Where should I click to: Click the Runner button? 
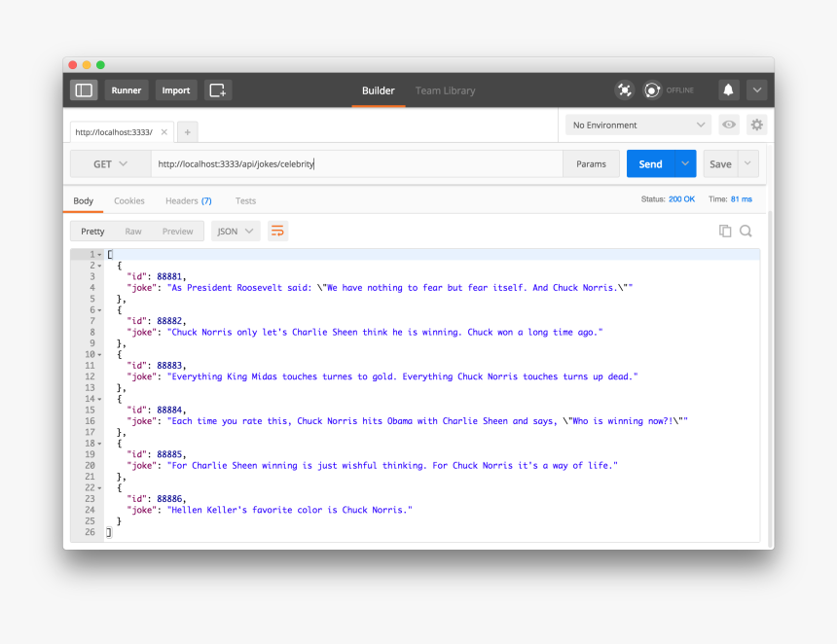click(x=127, y=90)
